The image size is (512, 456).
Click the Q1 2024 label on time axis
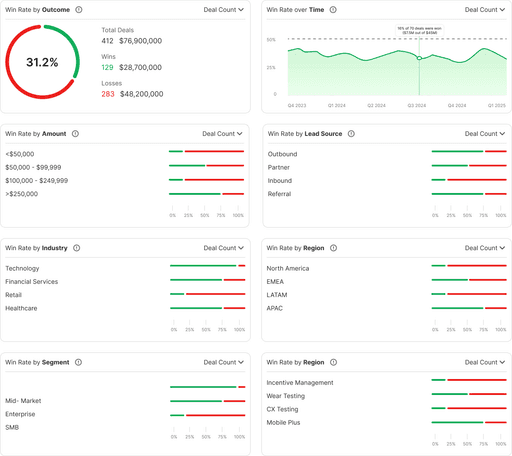(x=337, y=105)
